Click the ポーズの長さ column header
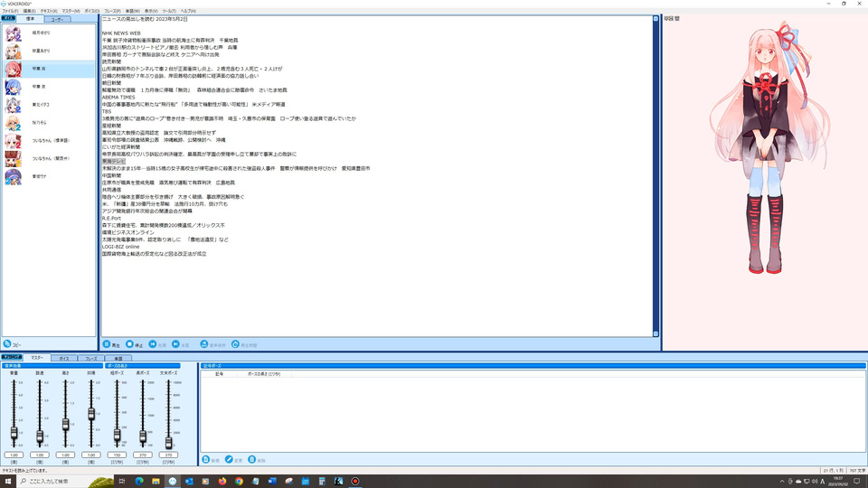This screenshot has height=488, width=868. [264, 374]
